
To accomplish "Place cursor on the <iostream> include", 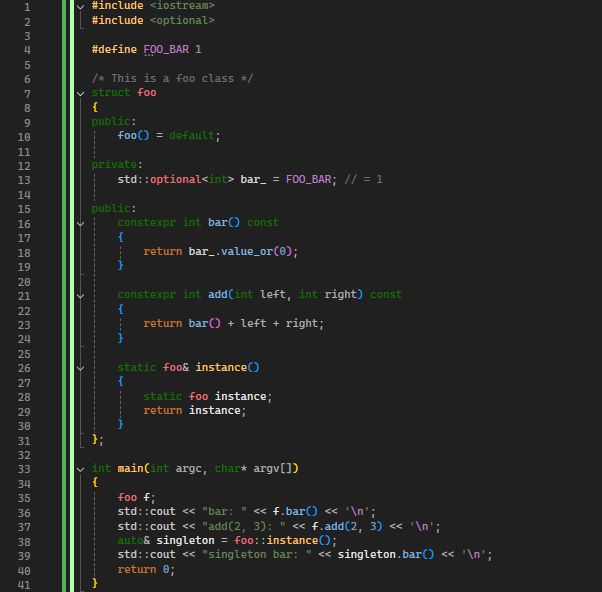I will point(182,6).
